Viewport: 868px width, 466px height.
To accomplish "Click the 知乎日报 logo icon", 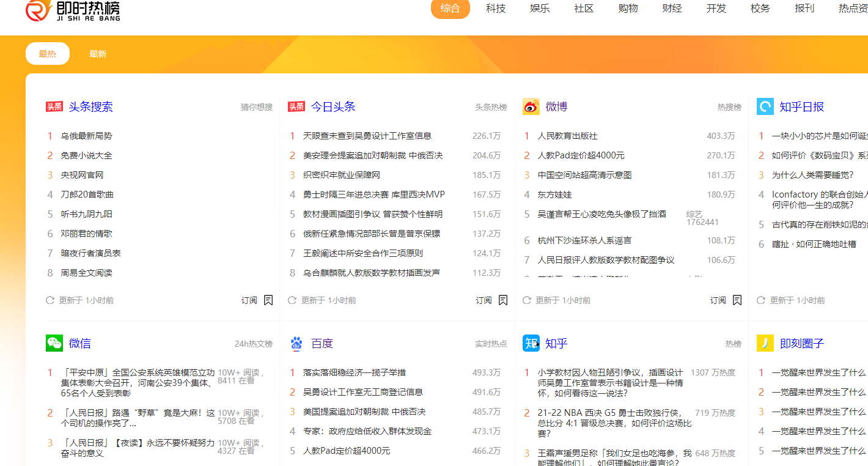I will click(x=765, y=106).
